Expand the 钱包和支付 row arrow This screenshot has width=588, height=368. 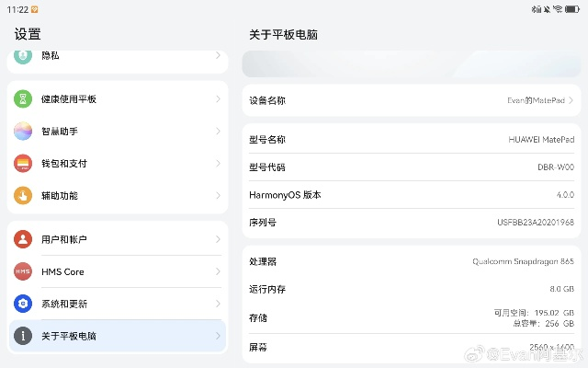218,164
